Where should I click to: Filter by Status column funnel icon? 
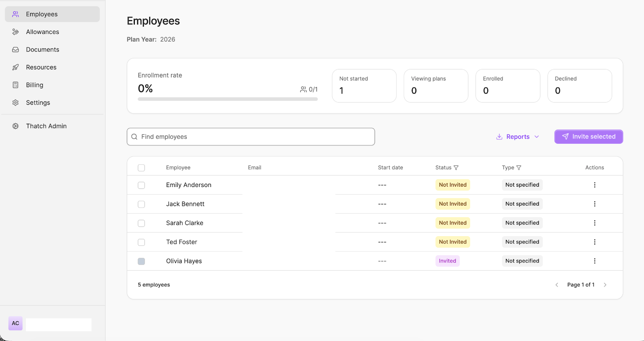[456, 168]
